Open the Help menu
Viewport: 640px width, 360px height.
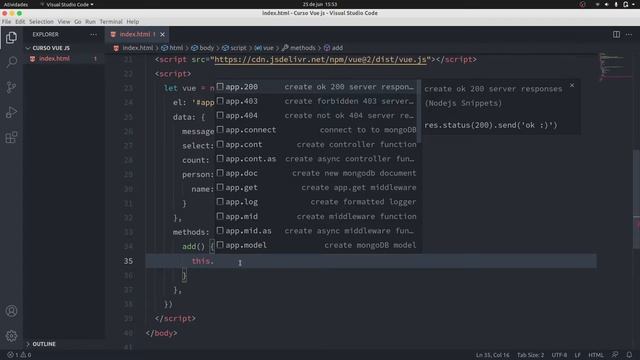pyautogui.click(x=133, y=22)
